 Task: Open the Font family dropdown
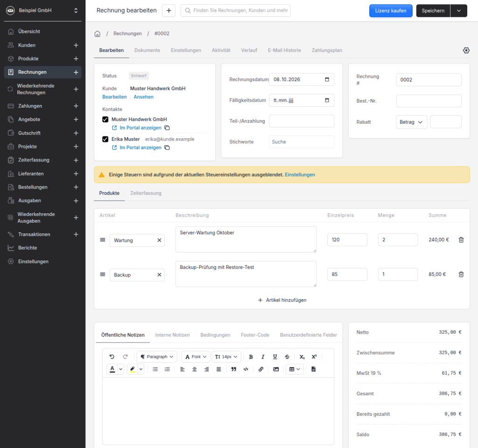[x=196, y=357]
